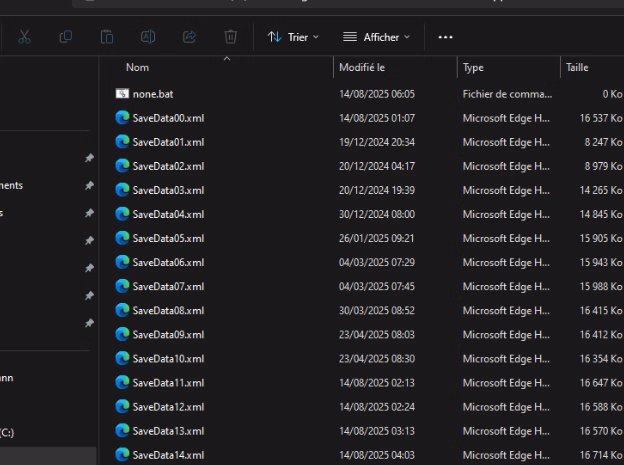624x465 pixels.
Task: Select the file name SaveData07.xml
Action: (x=168, y=287)
